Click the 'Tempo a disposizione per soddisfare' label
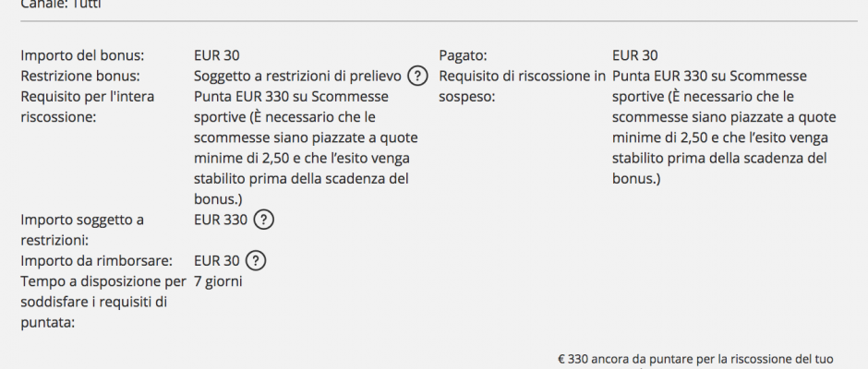This screenshot has height=369, width=868. click(x=103, y=302)
